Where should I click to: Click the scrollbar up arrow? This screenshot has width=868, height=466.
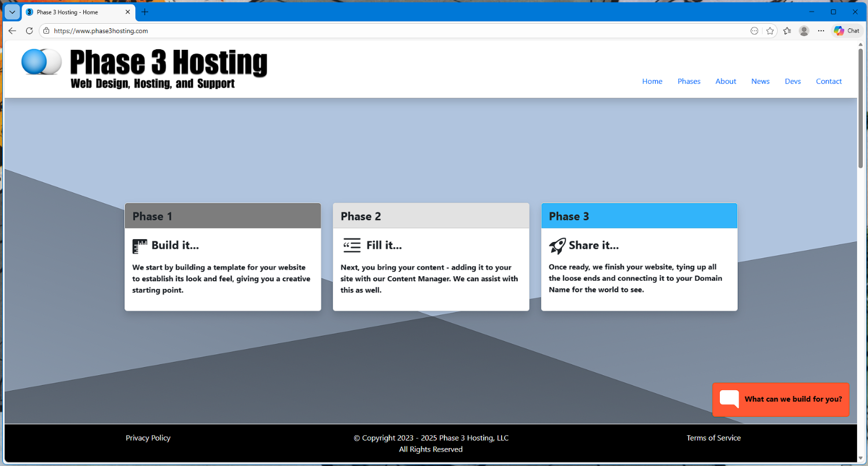(861, 44)
